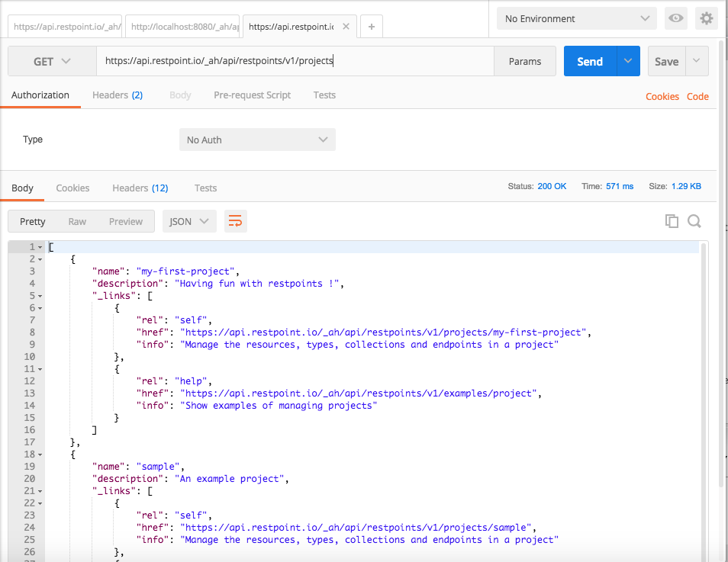Open the response Headers (12) tab
Viewport: 728px width, 562px height.
pos(140,188)
